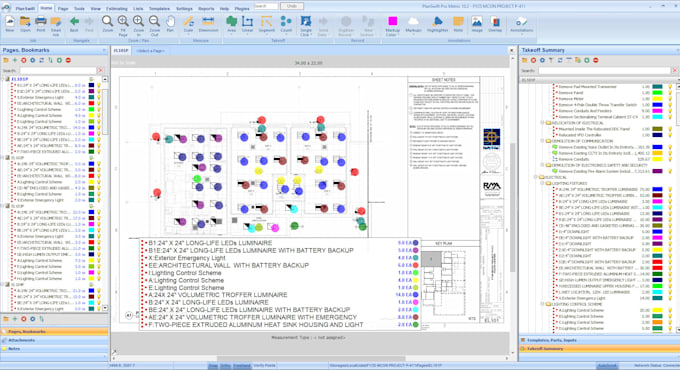Click the Overlay icon
680x370 pixels.
point(495,21)
